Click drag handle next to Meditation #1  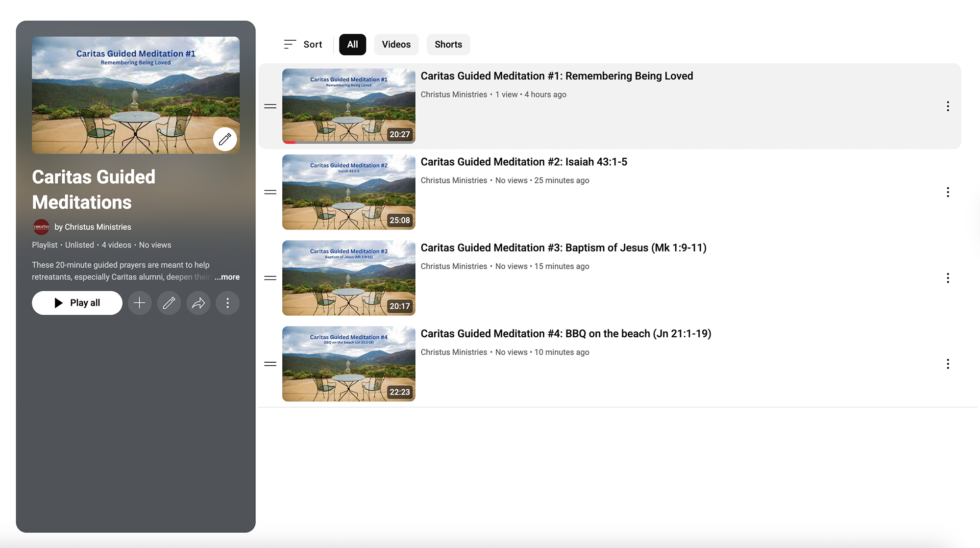point(270,106)
